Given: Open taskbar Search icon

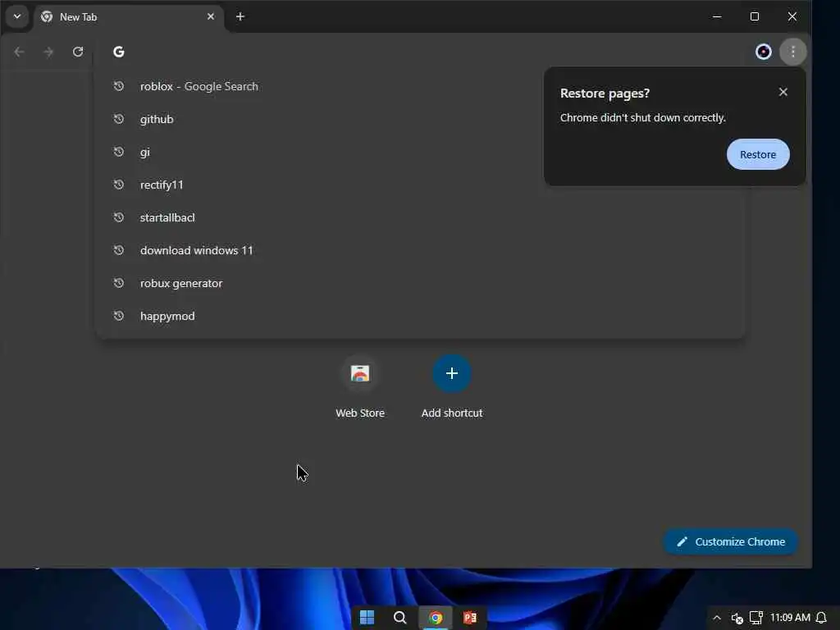Looking at the screenshot, I should (x=399, y=618).
